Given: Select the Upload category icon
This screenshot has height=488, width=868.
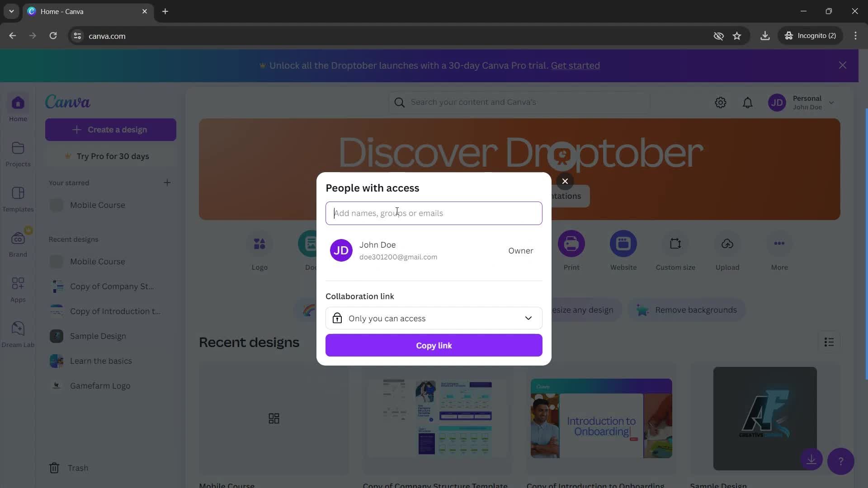Looking at the screenshot, I should point(727,243).
